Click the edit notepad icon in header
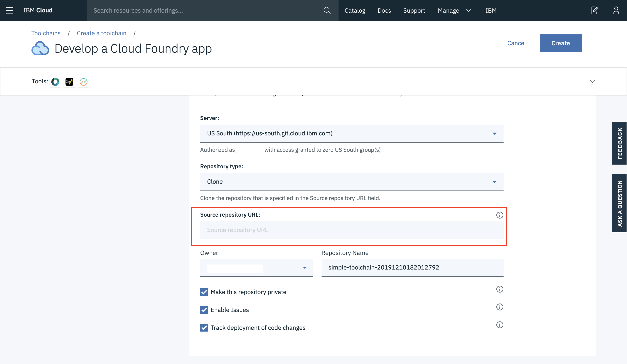Viewport: 627px width, 364px height. 595,10
